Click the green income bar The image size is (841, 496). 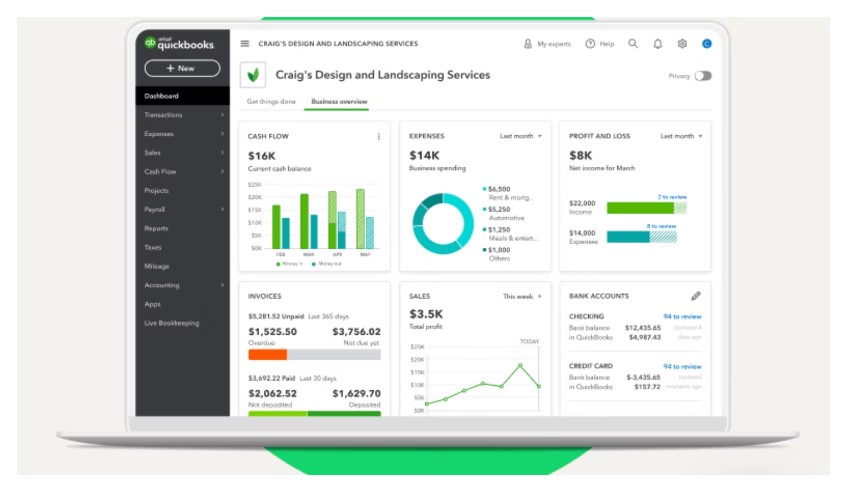[640, 208]
